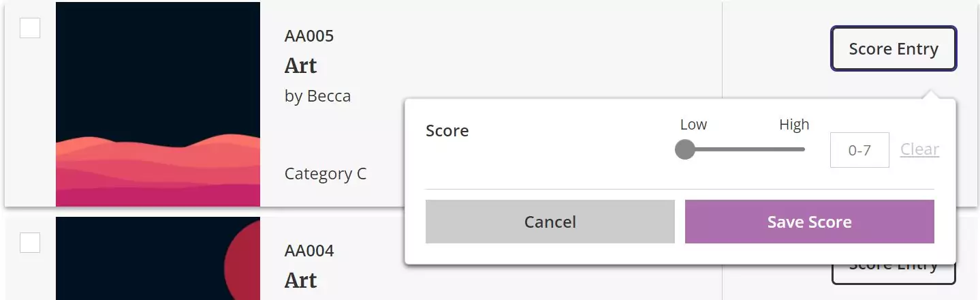The image size is (980, 300).
Task: Click the AA004 entry ID
Action: point(309,251)
